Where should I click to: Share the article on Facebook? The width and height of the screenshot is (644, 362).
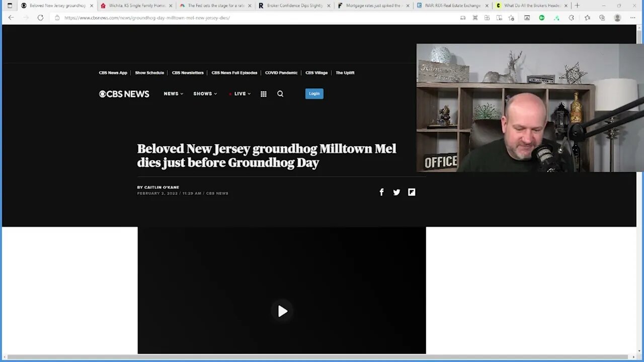pyautogui.click(x=381, y=192)
